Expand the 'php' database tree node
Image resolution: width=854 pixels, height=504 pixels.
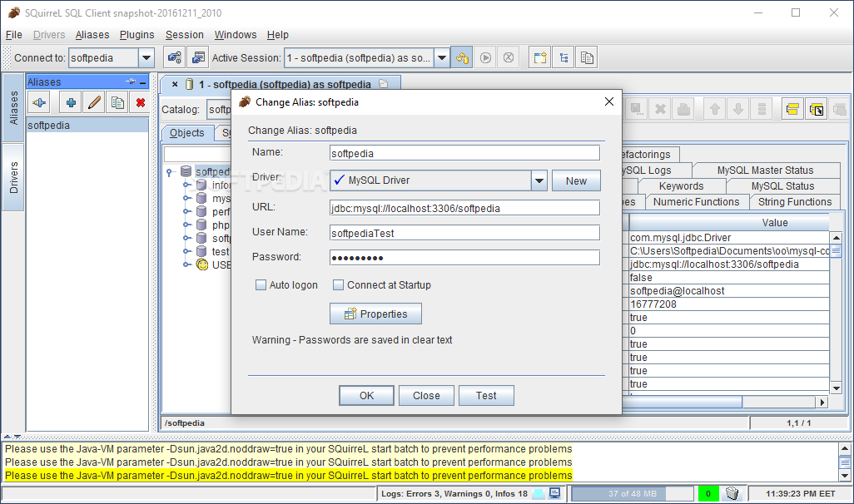coord(186,225)
